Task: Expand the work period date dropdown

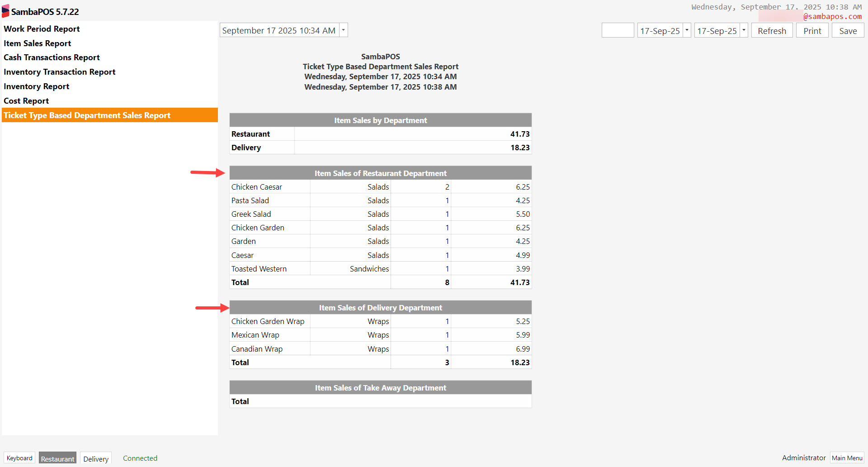Action: pyautogui.click(x=344, y=30)
